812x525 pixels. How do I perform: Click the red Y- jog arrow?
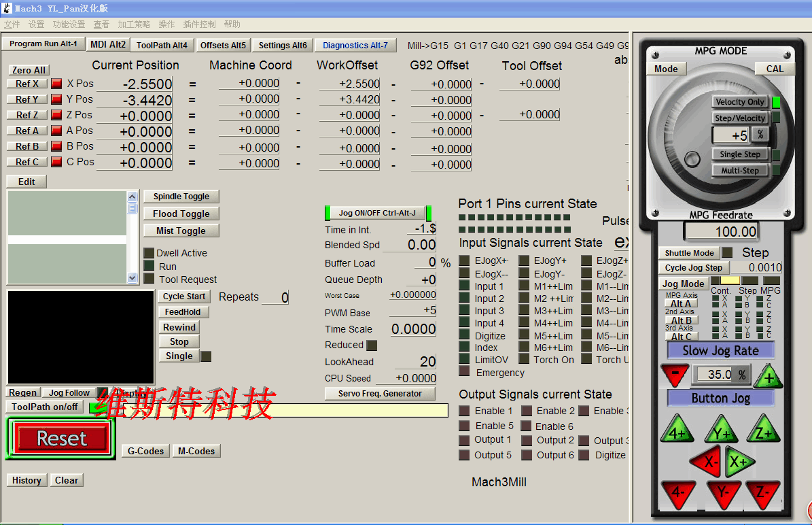pyautogui.click(x=722, y=494)
